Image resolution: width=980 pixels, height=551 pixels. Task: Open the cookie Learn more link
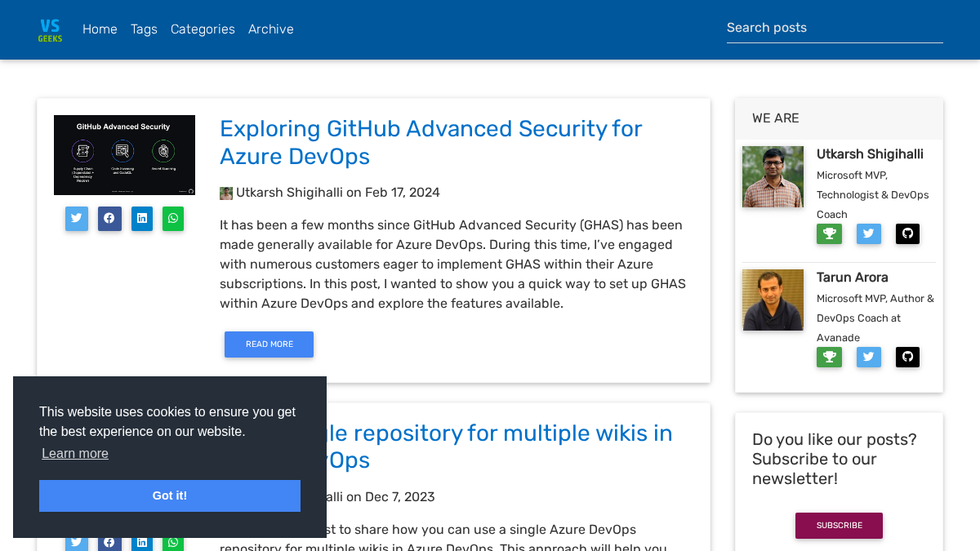[75, 454]
